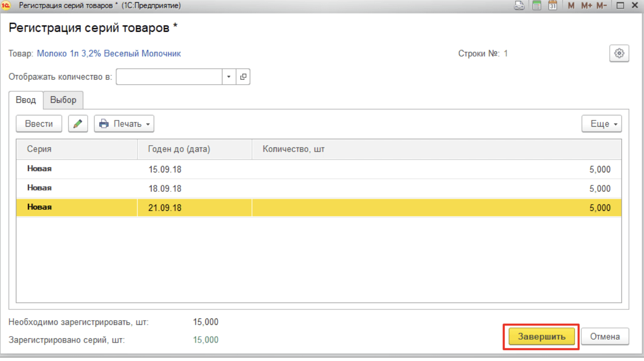Select the Ввод tab
Image resolution: width=644 pixels, height=361 pixels.
click(x=26, y=100)
